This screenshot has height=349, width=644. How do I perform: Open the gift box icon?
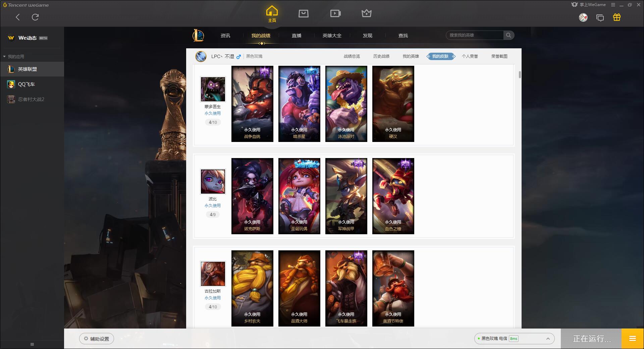click(617, 17)
